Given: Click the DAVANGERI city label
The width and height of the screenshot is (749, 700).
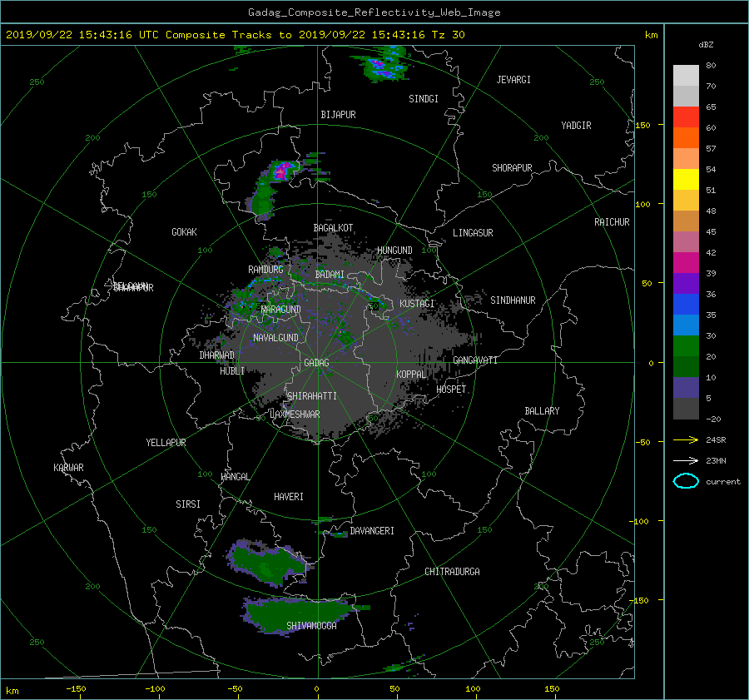Looking at the screenshot, I should point(372,531).
